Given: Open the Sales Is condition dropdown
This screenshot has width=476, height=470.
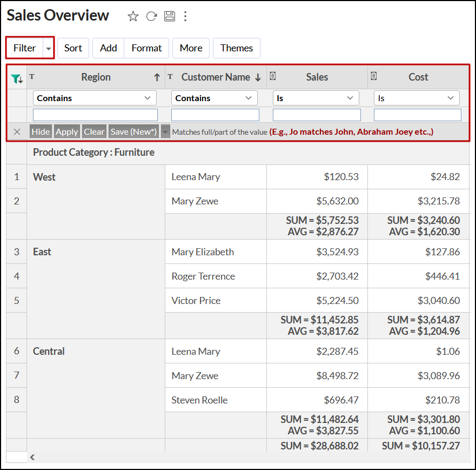Looking at the screenshot, I should tap(316, 98).
